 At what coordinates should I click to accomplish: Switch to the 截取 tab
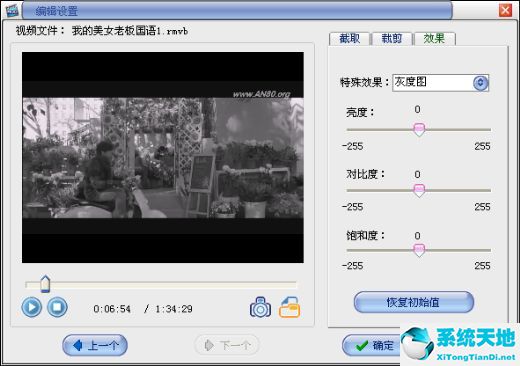pos(349,39)
